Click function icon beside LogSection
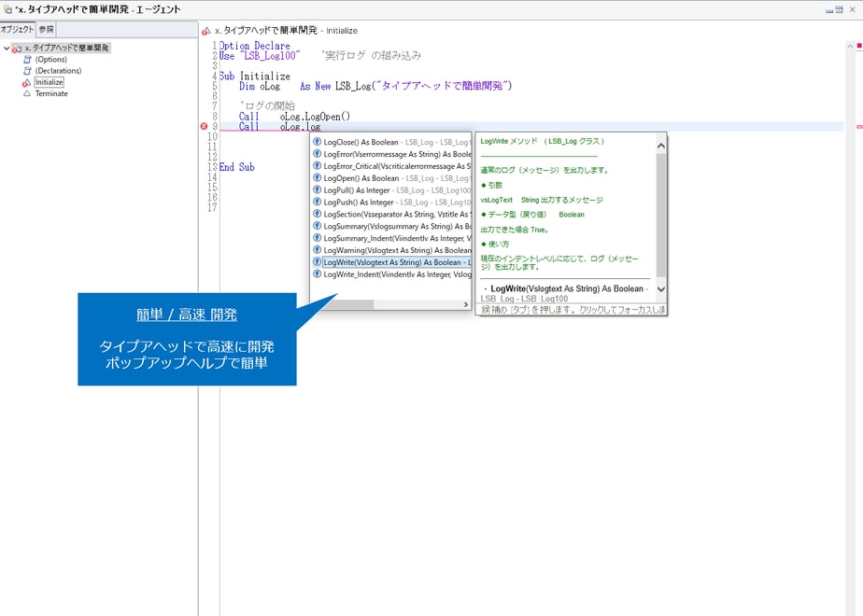The width and height of the screenshot is (863, 616). (x=317, y=214)
